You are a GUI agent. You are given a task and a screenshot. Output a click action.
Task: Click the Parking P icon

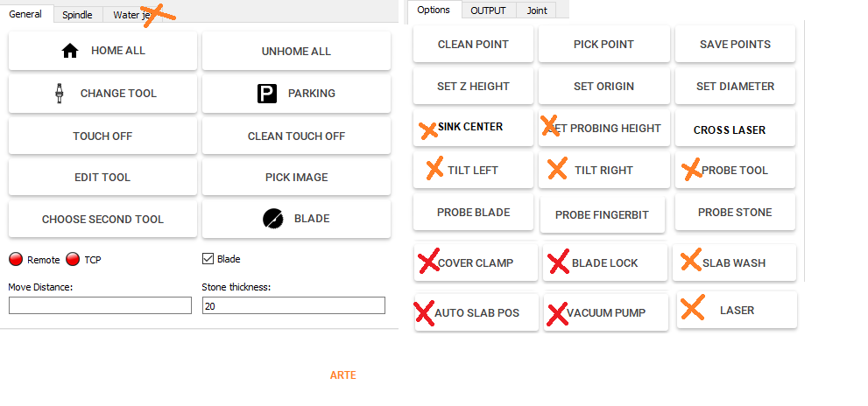[x=267, y=94]
